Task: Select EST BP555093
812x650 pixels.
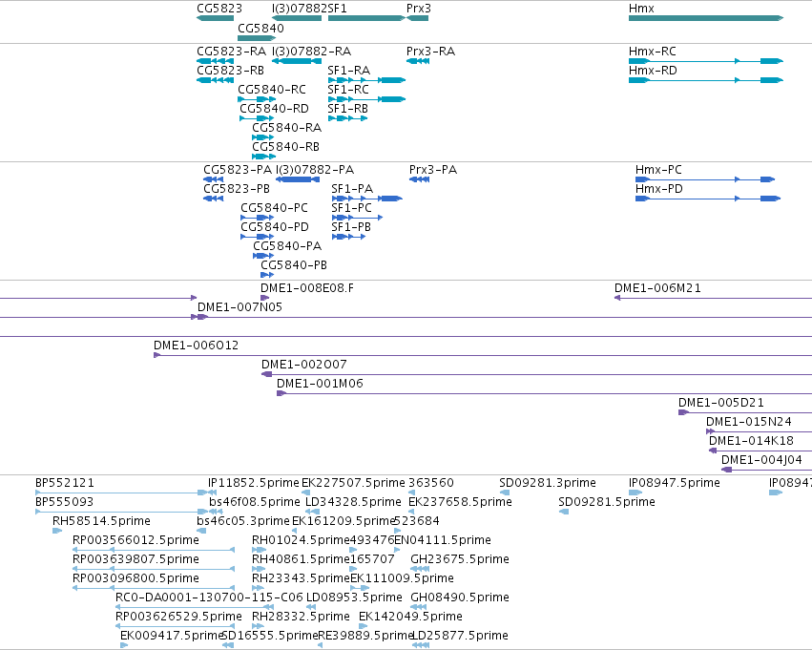Action: point(122,512)
